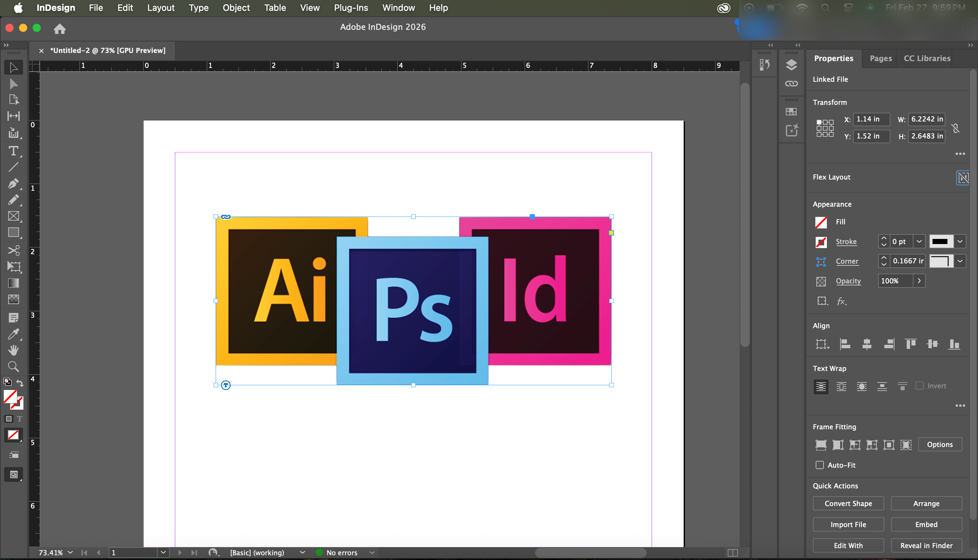Click the Rectangle Frame tool

(13, 216)
